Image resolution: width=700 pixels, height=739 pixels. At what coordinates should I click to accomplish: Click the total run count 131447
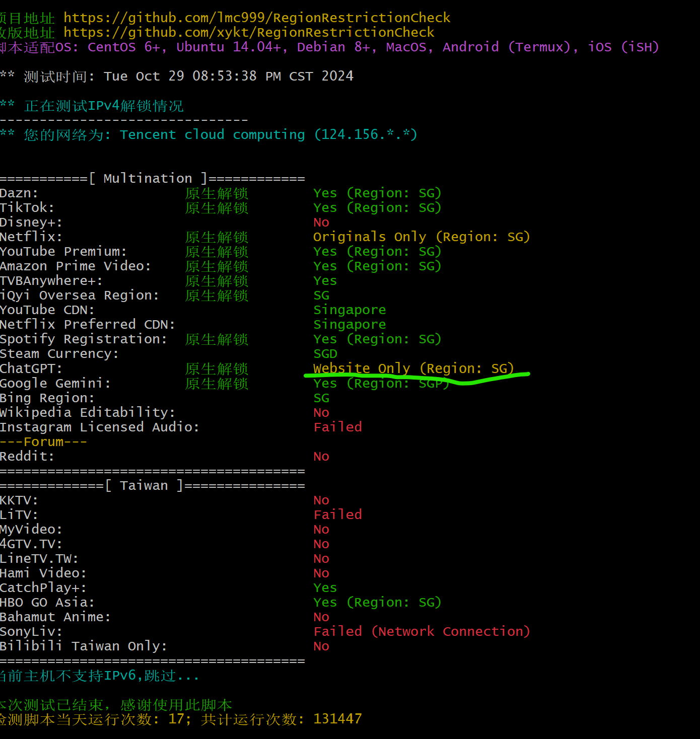click(x=337, y=719)
